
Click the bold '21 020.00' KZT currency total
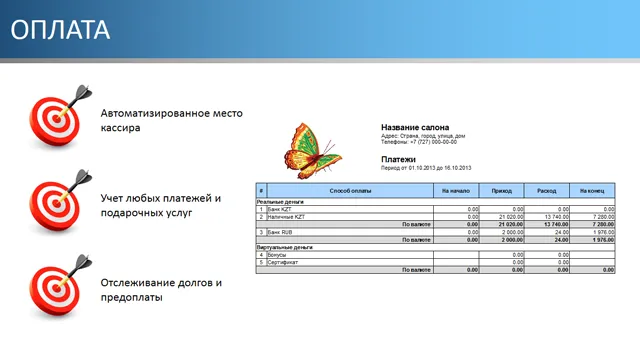pos(511,224)
